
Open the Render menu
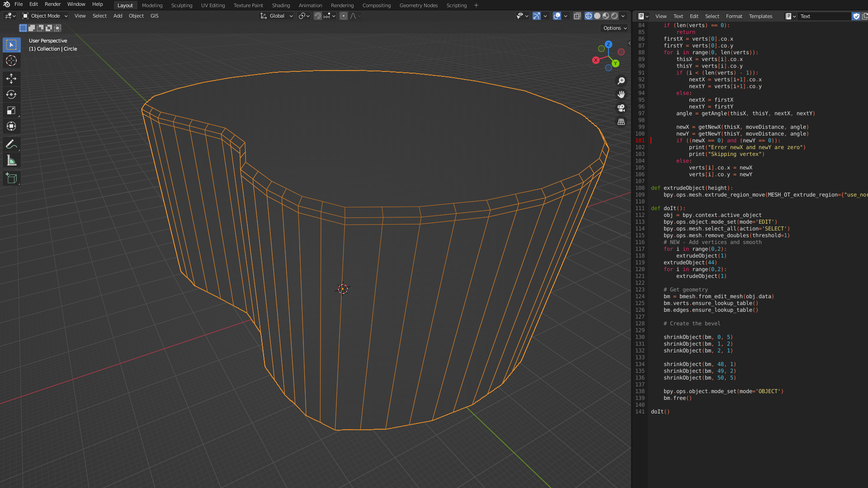coord(52,4)
